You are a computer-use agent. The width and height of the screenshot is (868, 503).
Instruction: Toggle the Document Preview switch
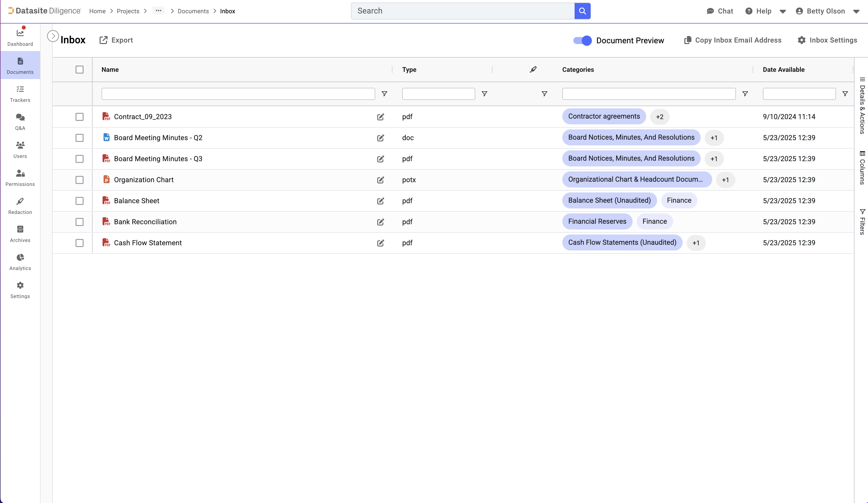(582, 40)
